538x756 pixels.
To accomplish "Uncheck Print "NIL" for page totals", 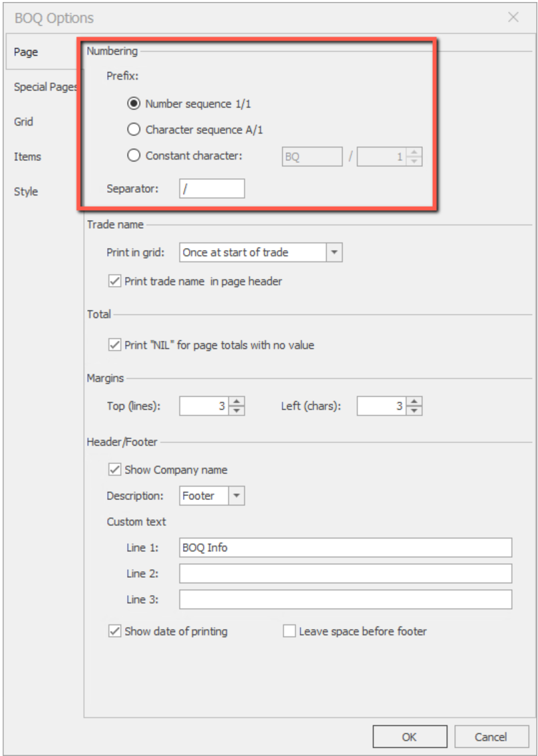I will point(114,345).
